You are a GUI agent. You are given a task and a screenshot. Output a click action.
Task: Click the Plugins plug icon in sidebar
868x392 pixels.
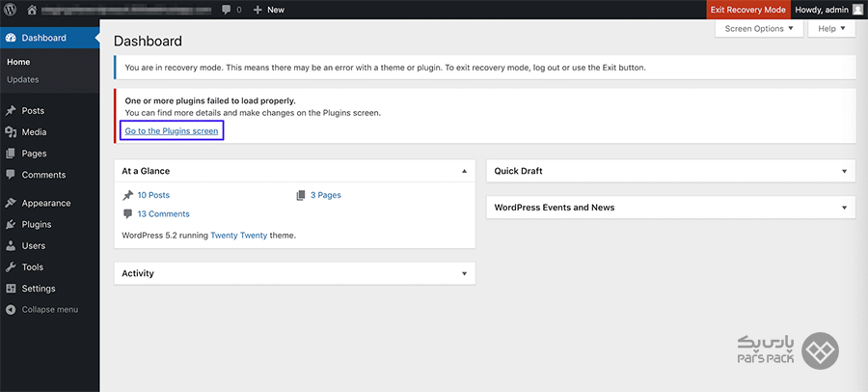(10, 225)
